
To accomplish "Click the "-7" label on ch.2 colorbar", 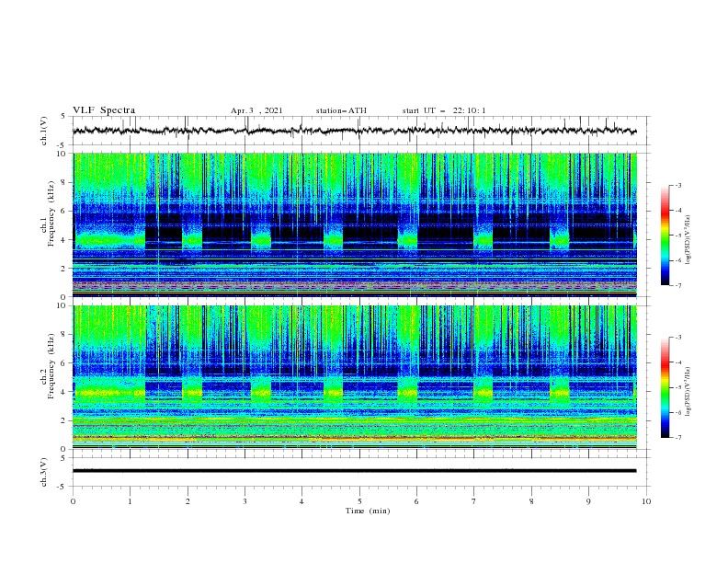I will (x=678, y=438).
